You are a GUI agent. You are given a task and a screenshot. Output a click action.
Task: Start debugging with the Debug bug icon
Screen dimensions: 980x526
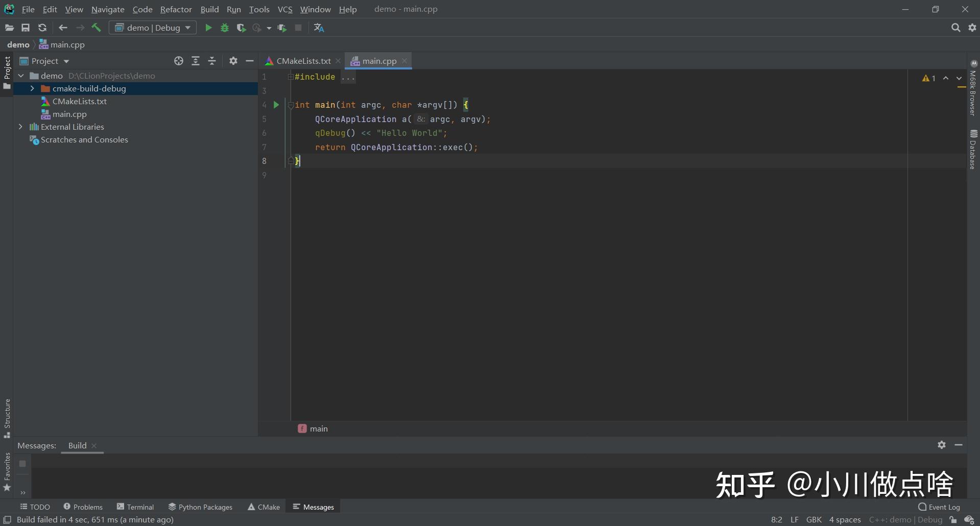click(225, 28)
